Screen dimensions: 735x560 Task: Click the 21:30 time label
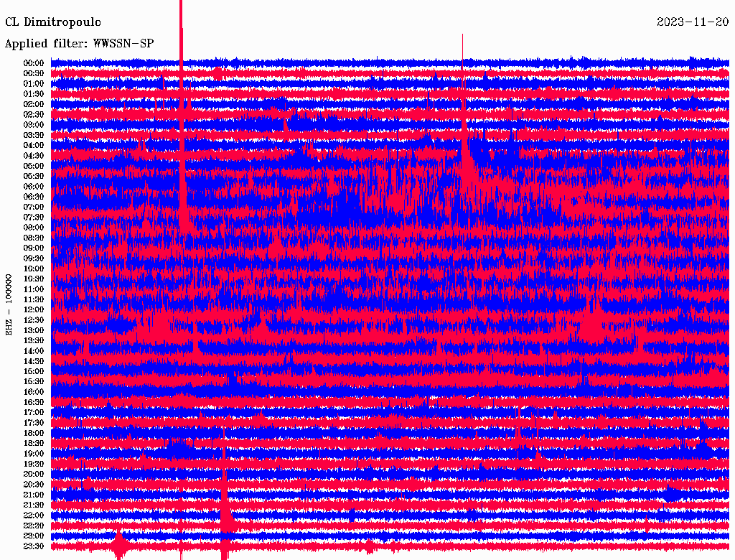[x=34, y=505]
